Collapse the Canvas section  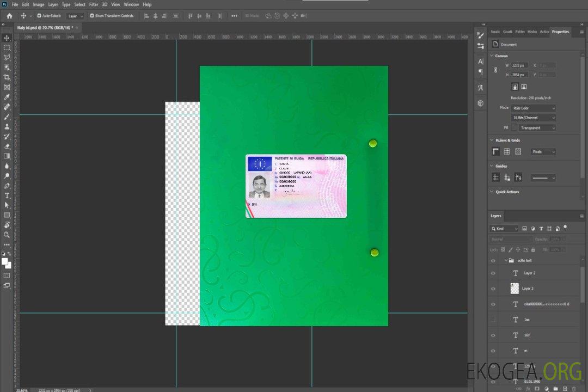(x=492, y=56)
